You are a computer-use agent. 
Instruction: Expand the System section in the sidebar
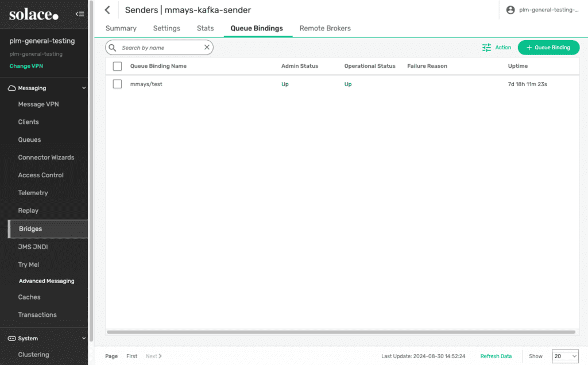tap(84, 338)
